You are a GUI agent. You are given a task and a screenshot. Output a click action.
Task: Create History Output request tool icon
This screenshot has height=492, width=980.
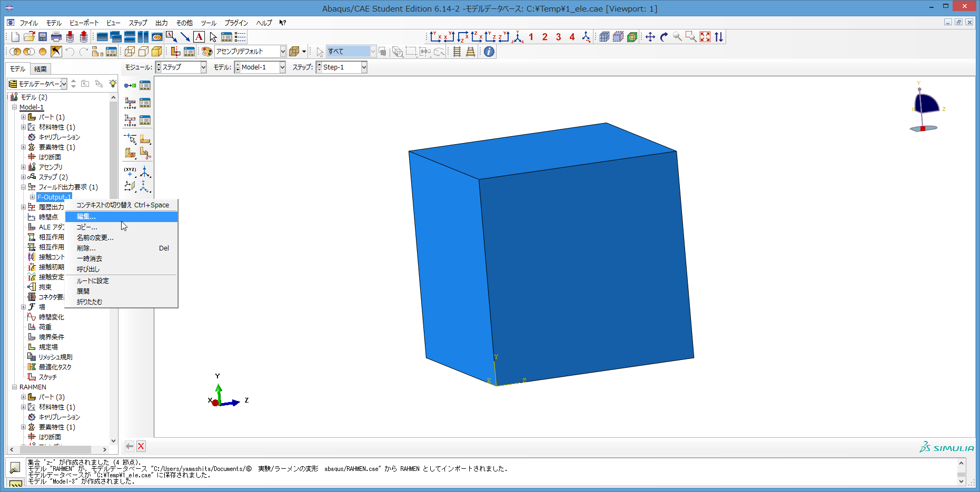coord(130,120)
